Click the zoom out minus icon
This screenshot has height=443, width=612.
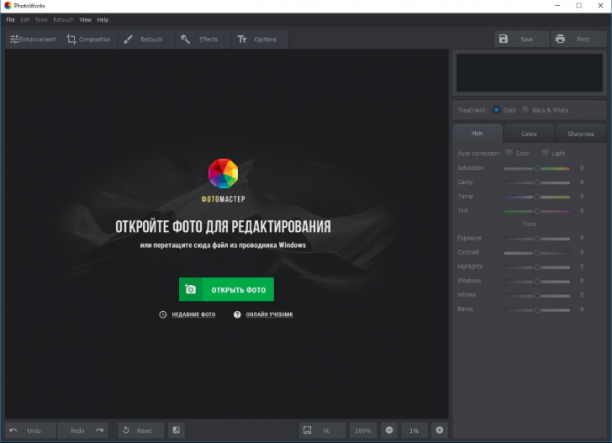389,430
